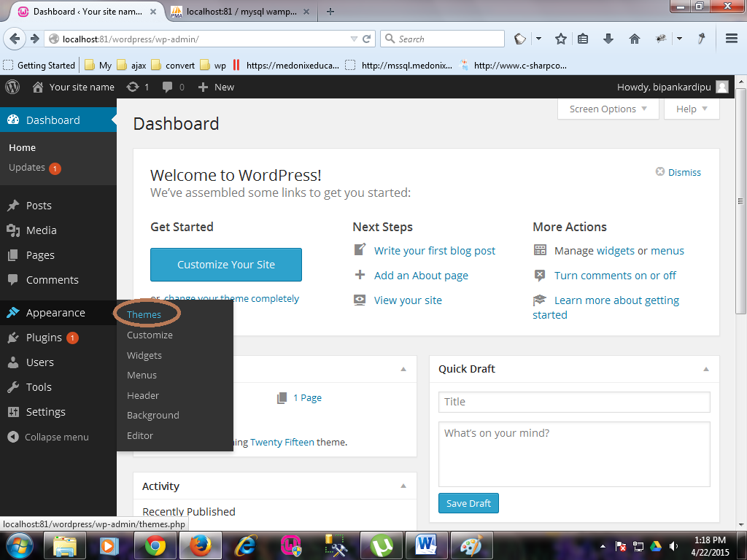The height and width of the screenshot is (560, 747).
Task: Click the browser Forward arrow
Action: click(x=34, y=39)
